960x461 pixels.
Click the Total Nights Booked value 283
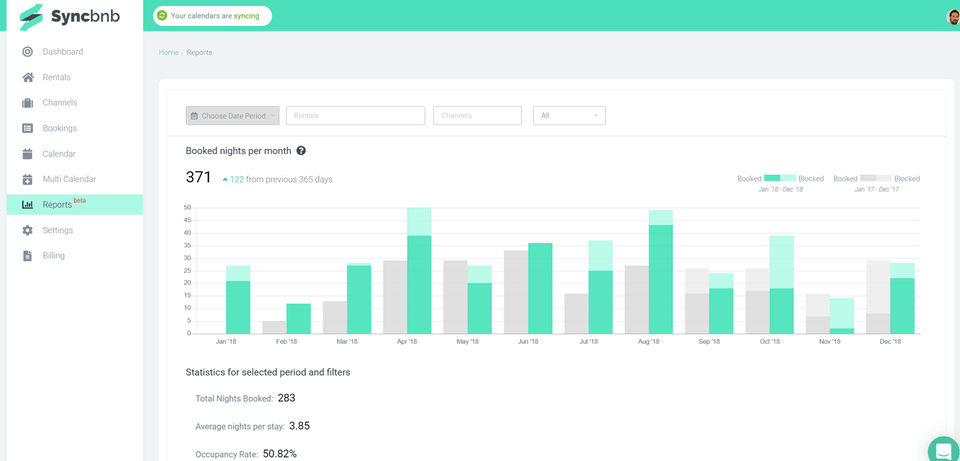point(287,398)
